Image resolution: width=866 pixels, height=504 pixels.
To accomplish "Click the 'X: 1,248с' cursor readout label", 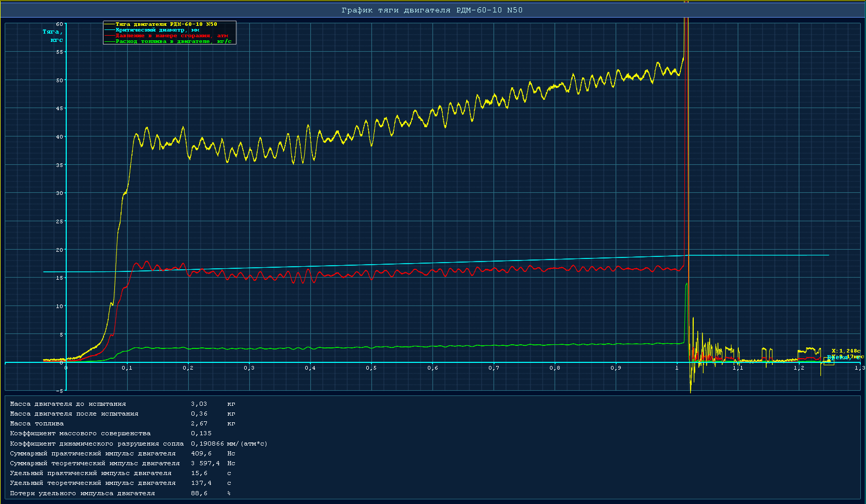I will coord(846,351).
